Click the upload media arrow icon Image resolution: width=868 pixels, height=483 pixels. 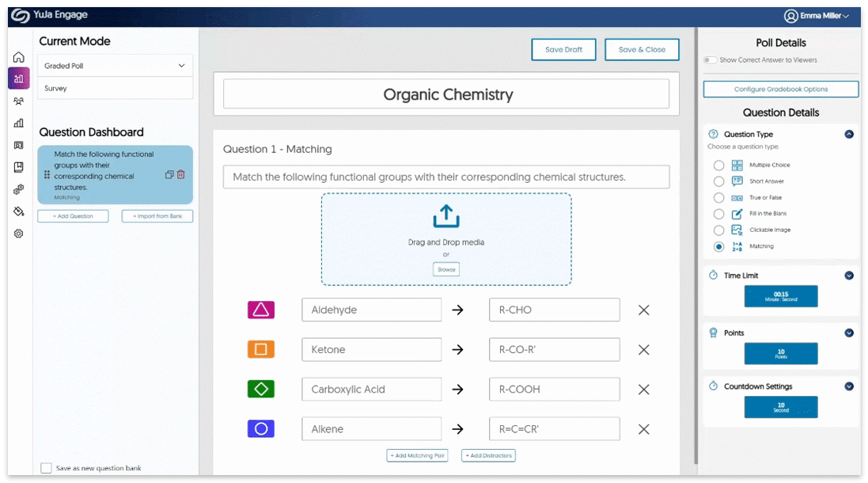(x=446, y=216)
